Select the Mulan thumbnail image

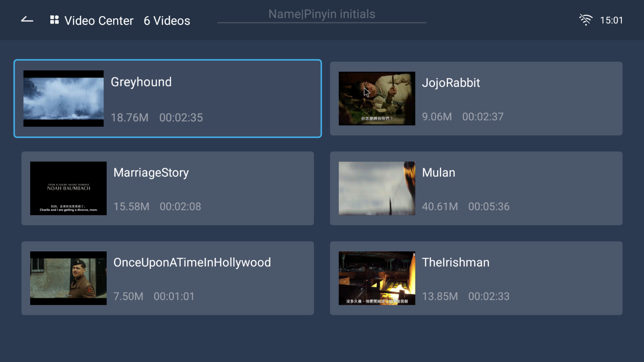377,188
